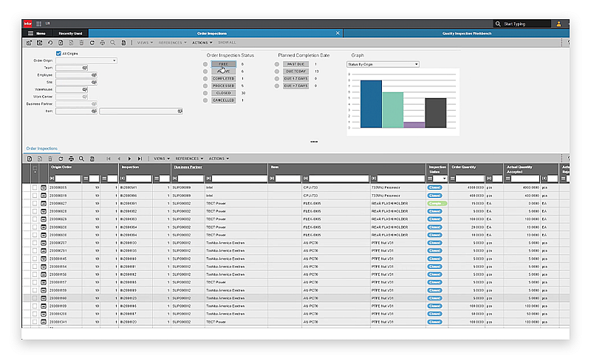Click the user profile icon
This screenshot has height=364, width=591.
click(558, 24)
